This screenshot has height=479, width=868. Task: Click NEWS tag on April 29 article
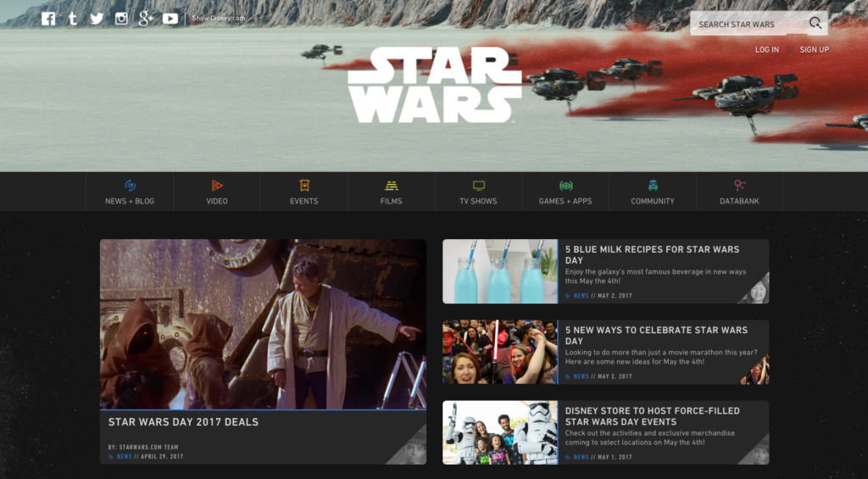[124, 457]
